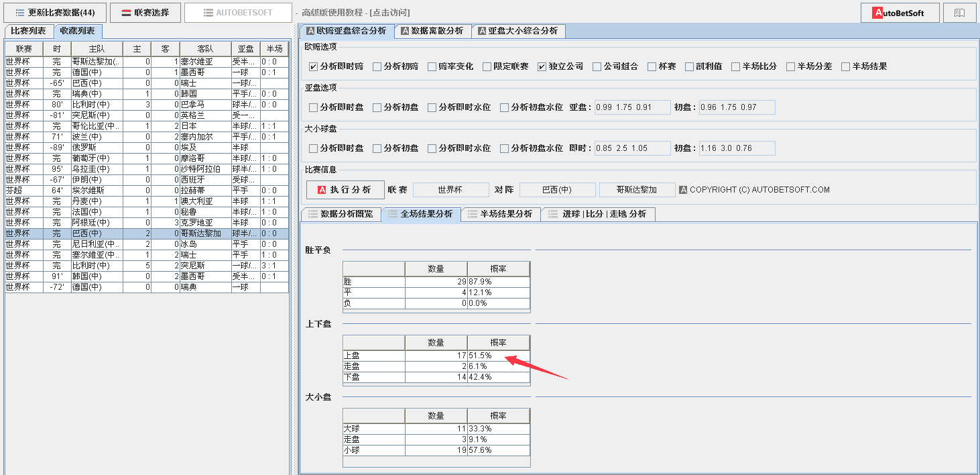Run analysis with 执行分析 button

pyautogui.click(x=345, y=190)
